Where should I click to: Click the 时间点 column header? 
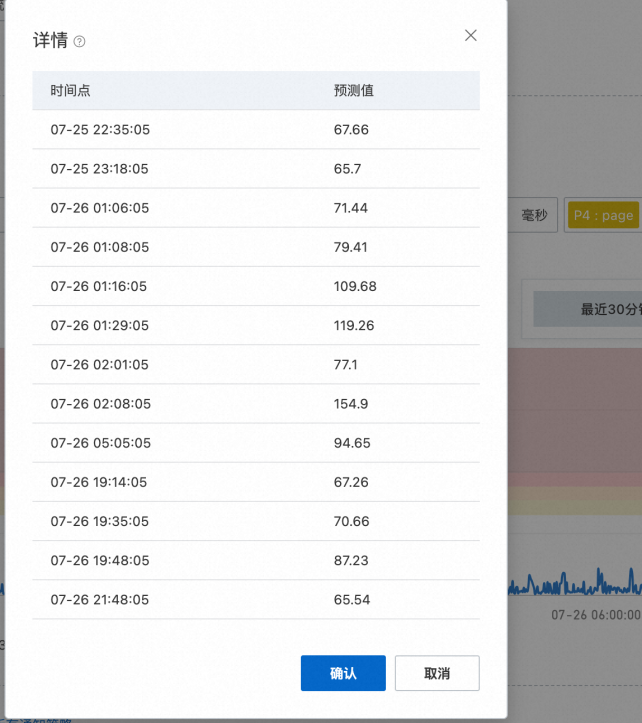[71, 90]
